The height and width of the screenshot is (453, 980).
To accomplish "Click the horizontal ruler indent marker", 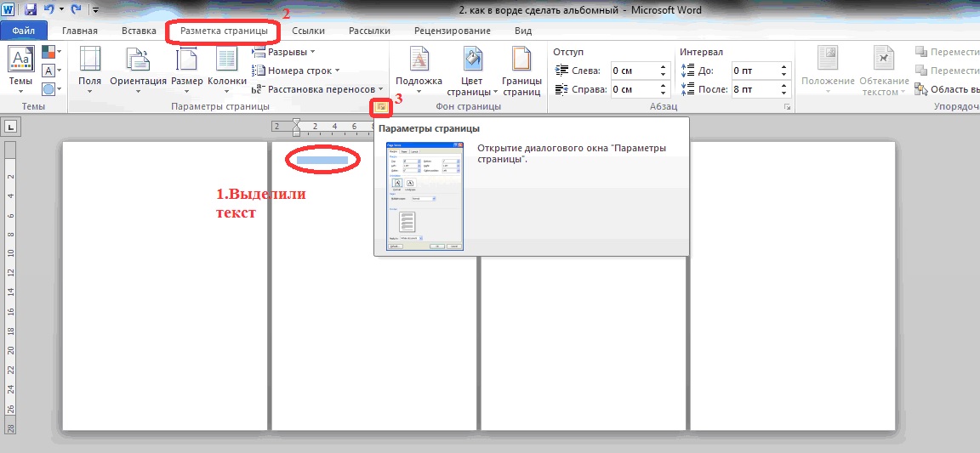I will pos(296,127).
